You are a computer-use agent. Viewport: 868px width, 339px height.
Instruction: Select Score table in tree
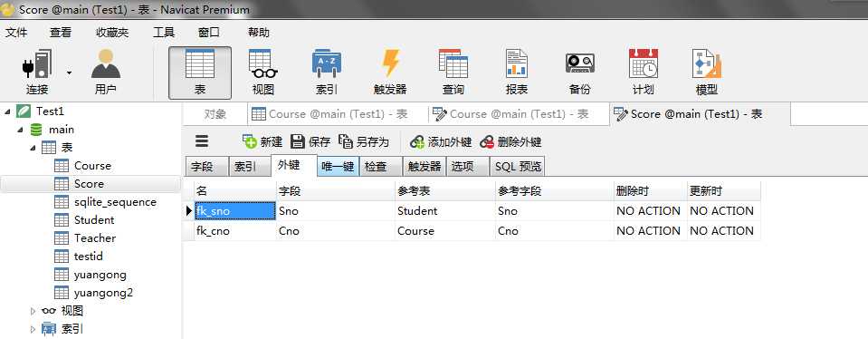[89, 184]
